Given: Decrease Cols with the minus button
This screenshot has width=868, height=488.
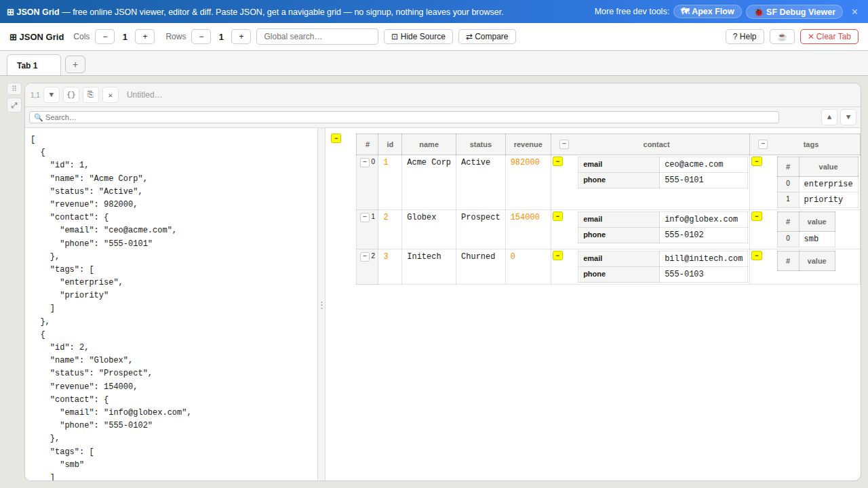Looking at the screenshot, I should coord(105,37).
